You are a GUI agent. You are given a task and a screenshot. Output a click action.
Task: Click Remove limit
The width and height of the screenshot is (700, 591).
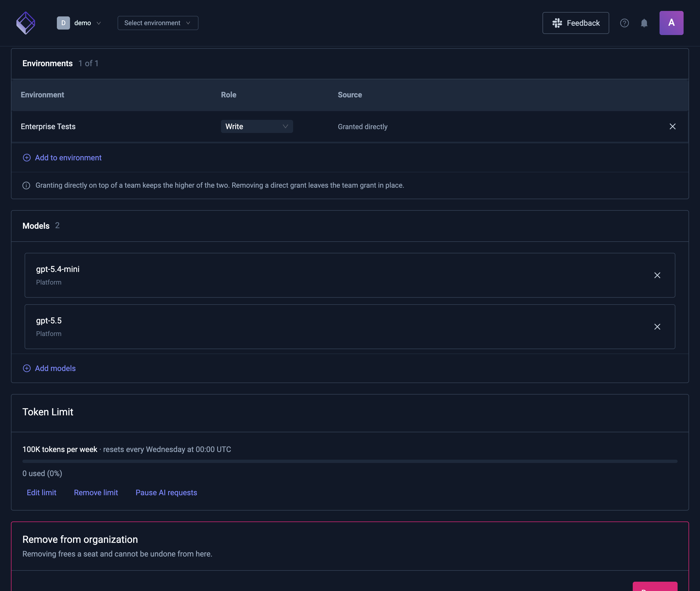[x=96, y=493]
